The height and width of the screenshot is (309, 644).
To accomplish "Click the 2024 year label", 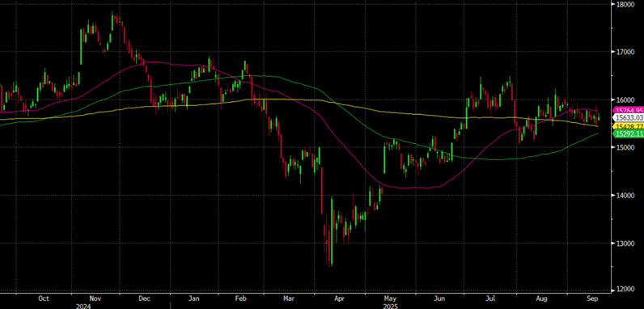I will 83,306.
